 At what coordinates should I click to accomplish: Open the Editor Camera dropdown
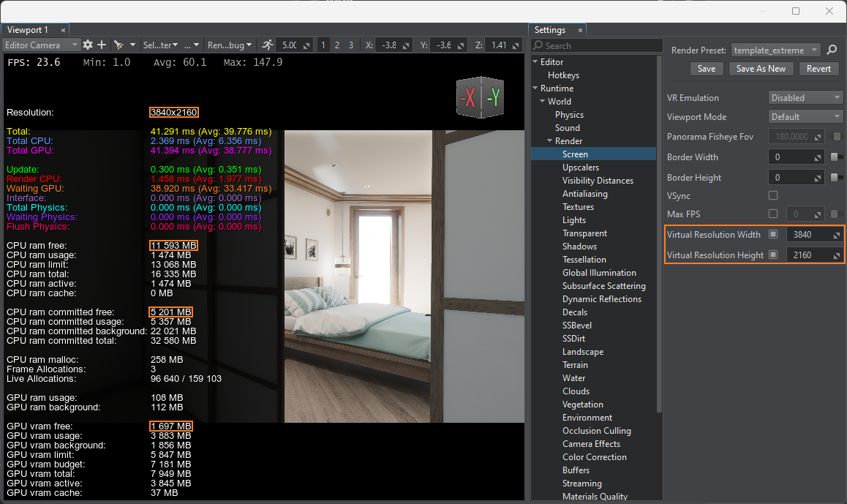point(41,45)
